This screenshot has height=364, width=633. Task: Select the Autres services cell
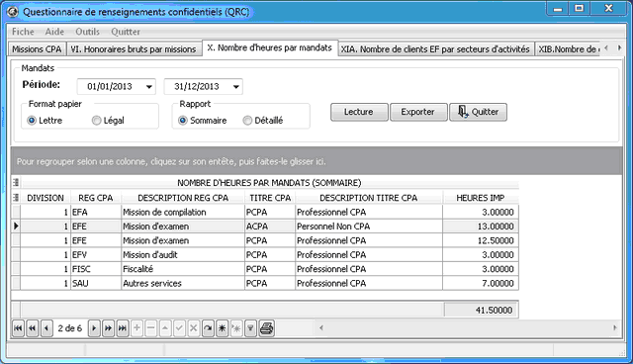click(183, 283)
